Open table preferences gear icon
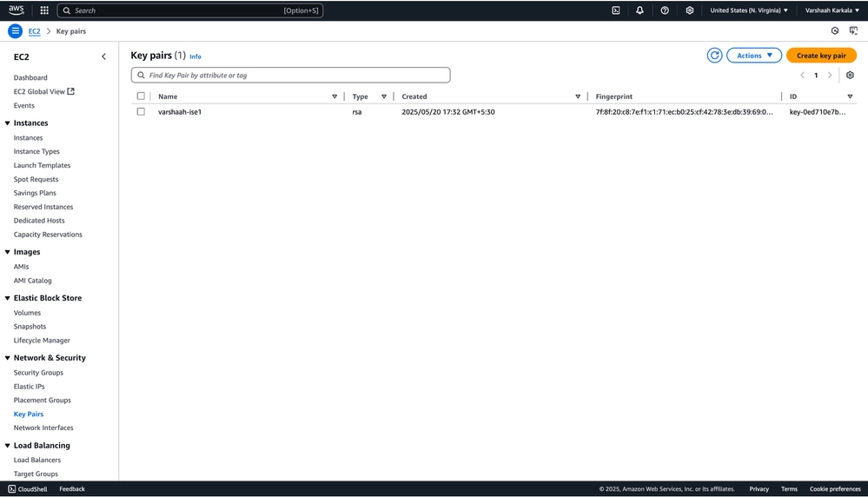Screen dimensions: 868x497 [x=850, y=76]
